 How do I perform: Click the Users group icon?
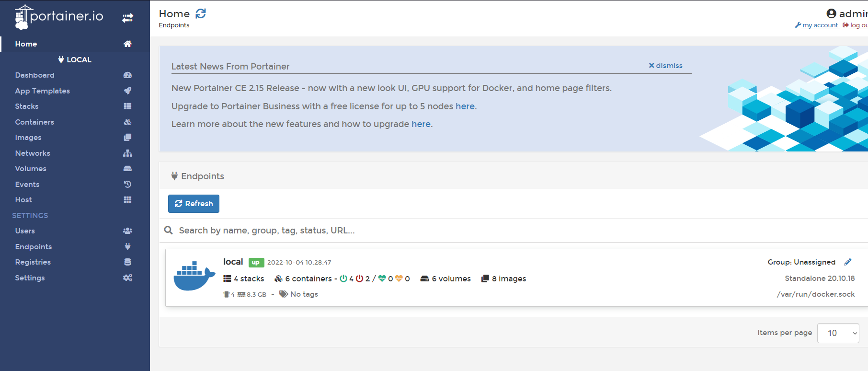pos(127,231)
